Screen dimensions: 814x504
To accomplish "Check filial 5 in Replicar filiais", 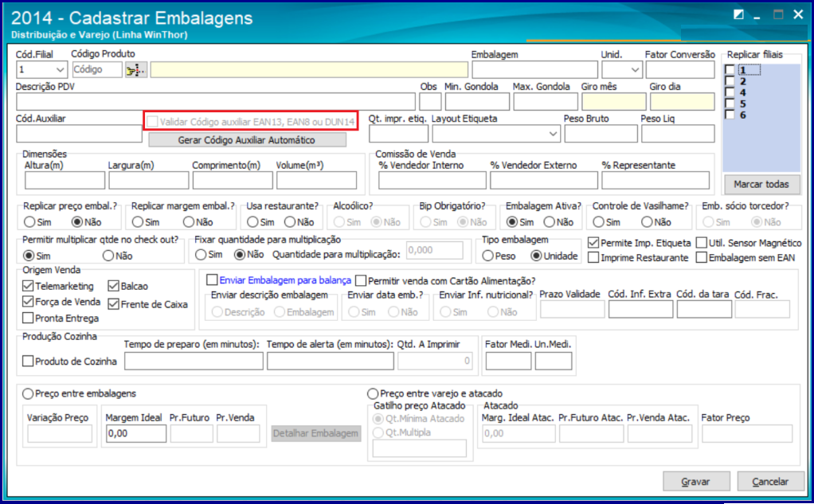I will pyautogui.click(x=730, y=104).
